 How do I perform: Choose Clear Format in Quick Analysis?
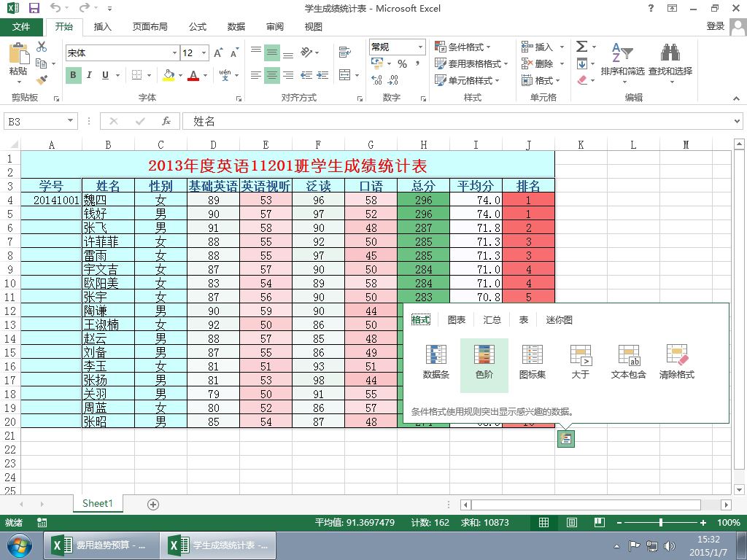tap(676, 362)
